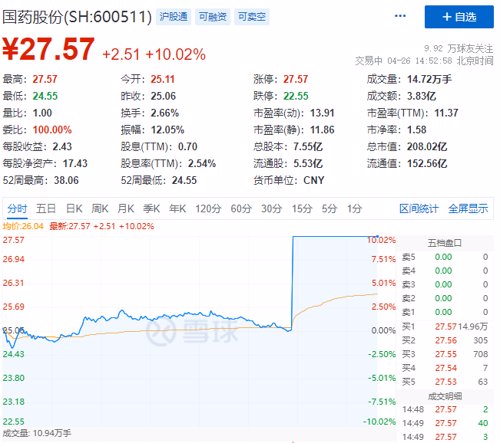Switch to the 日K chart tab

click(x=74, y=209)
